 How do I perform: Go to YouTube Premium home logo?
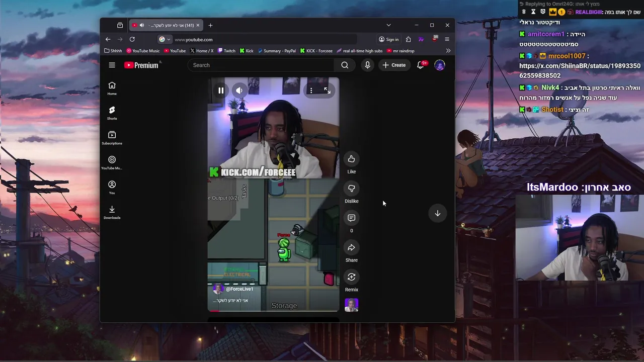point(141,65)
